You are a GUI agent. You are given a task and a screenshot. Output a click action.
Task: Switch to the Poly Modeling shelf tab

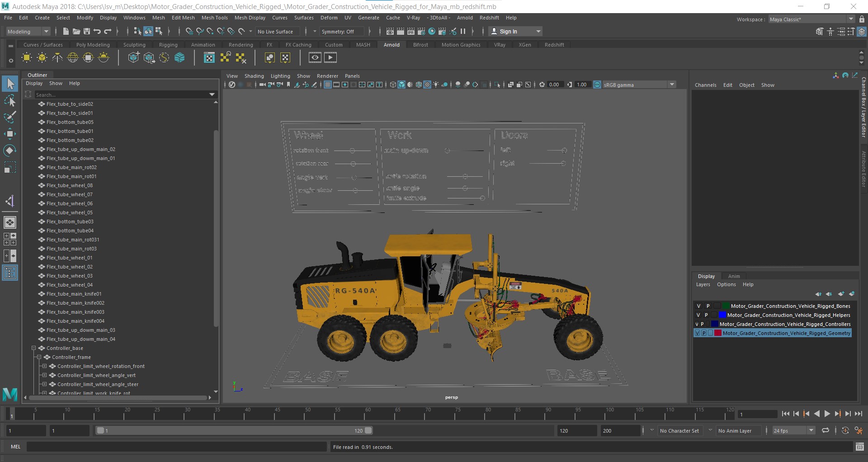93,45
